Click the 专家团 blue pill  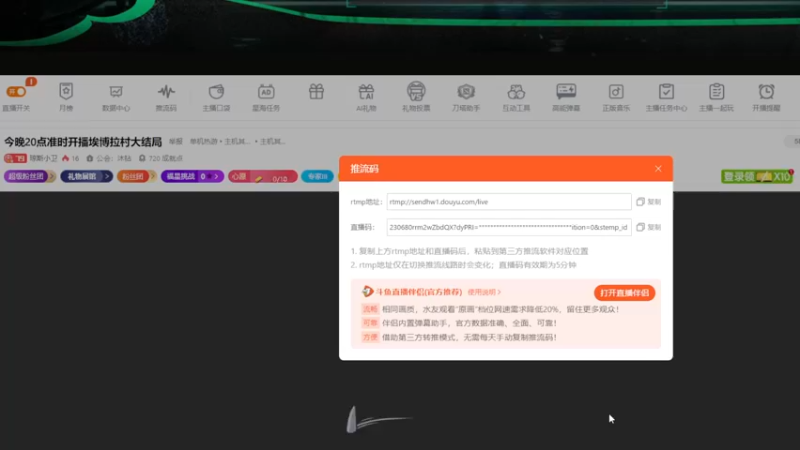click(317, 176)
